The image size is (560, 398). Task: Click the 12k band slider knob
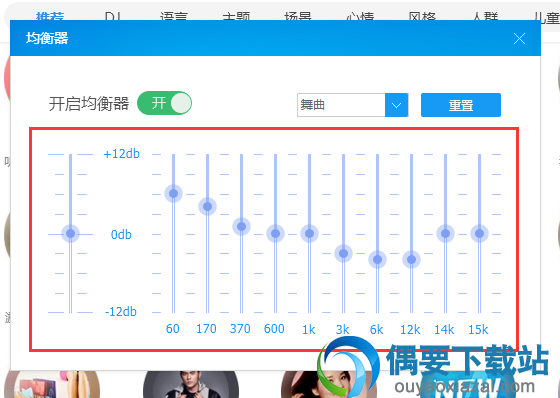pyautogui.click(x=411, y=259)
